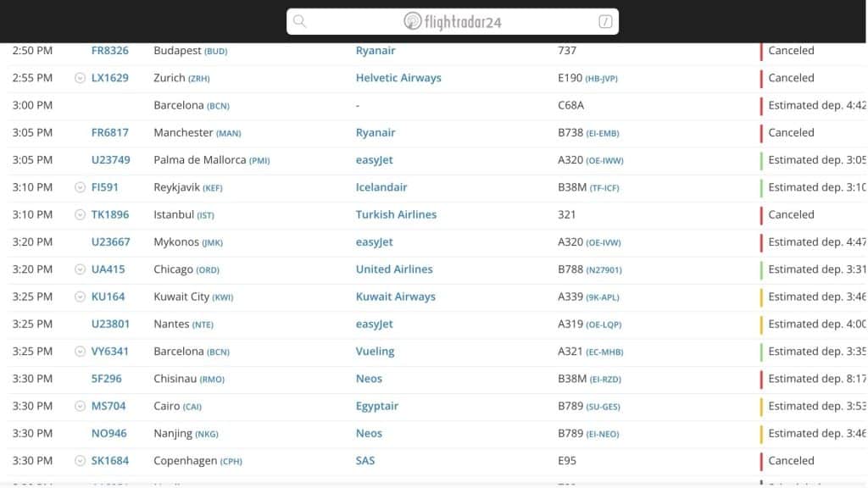Show codeshare details for UA415

pos(81,269)
